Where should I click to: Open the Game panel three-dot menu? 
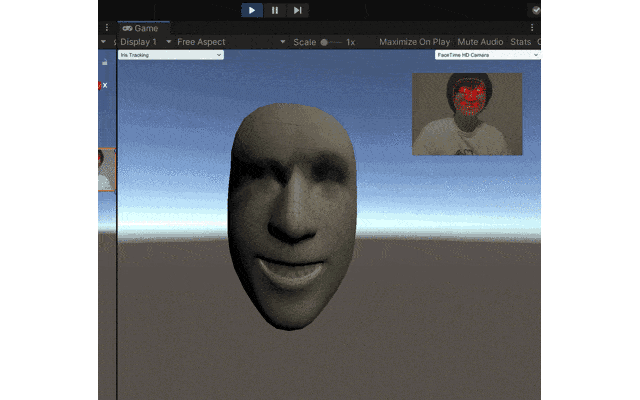click(107, 28)
